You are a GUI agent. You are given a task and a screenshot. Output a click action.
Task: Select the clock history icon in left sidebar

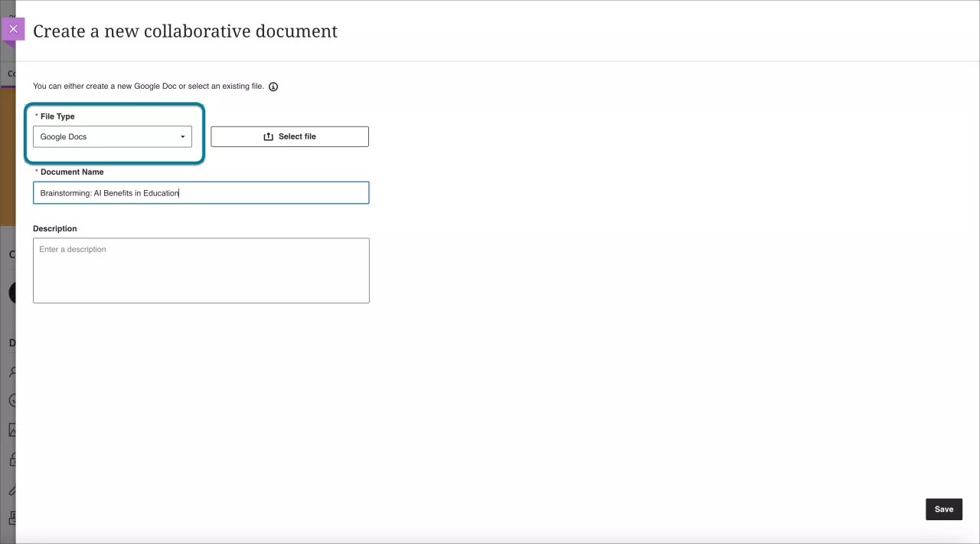coord(12,400)
